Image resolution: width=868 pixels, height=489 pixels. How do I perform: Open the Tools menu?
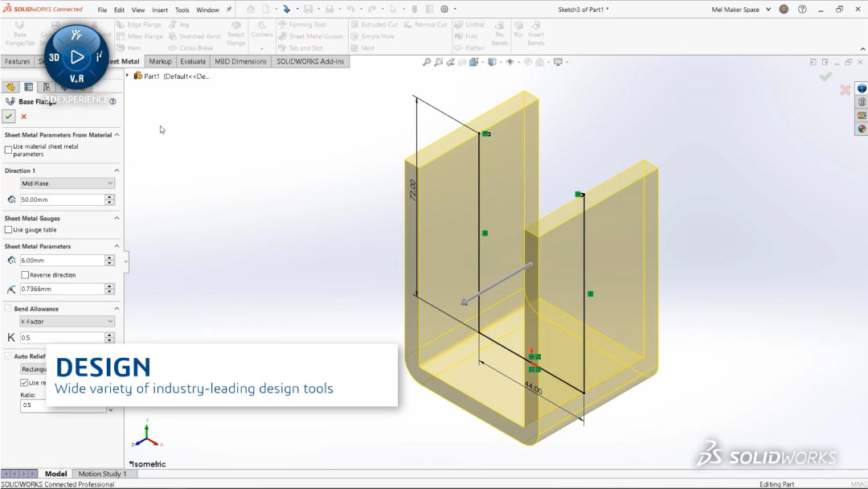pyautogui.click(x=181, y=10)
